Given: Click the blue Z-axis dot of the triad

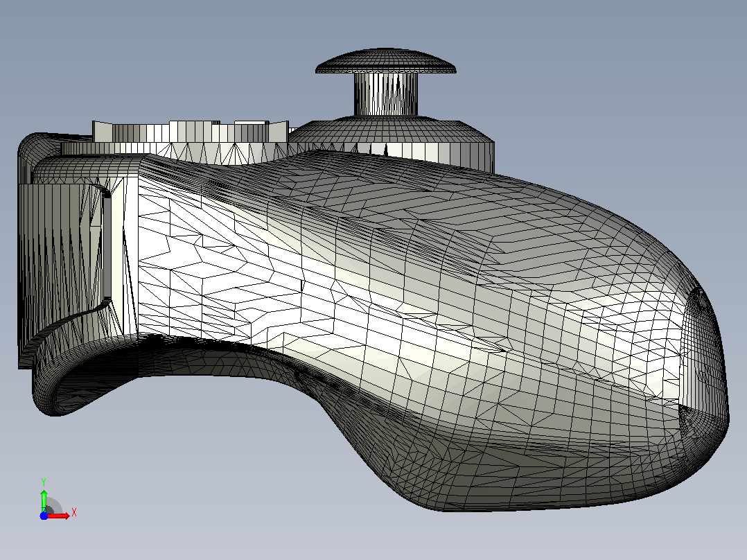Looking at the screenshot, I should (44, 516).
